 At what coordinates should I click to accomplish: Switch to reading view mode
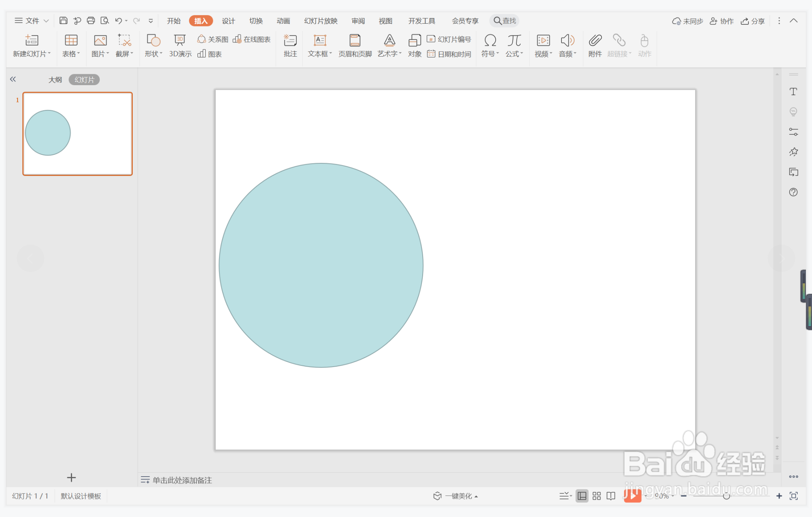tap(611, 496)
